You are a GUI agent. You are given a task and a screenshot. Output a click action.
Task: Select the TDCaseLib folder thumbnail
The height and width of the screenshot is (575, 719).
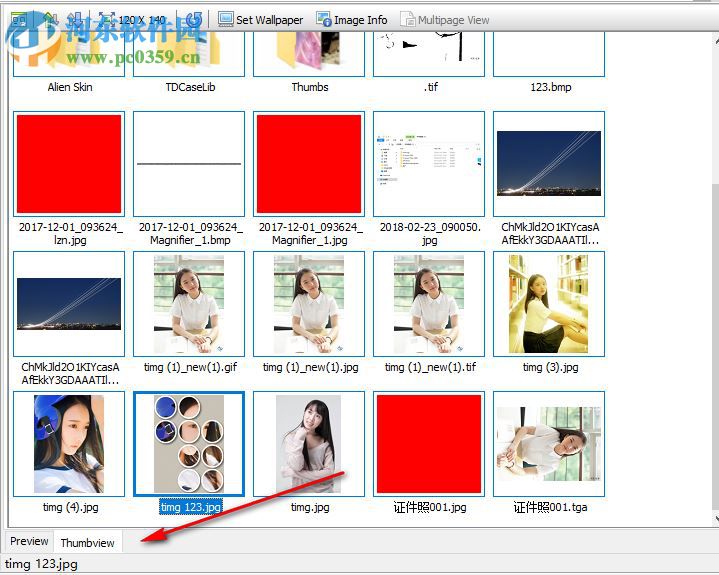pyautogui.click(x=189, y=54)
